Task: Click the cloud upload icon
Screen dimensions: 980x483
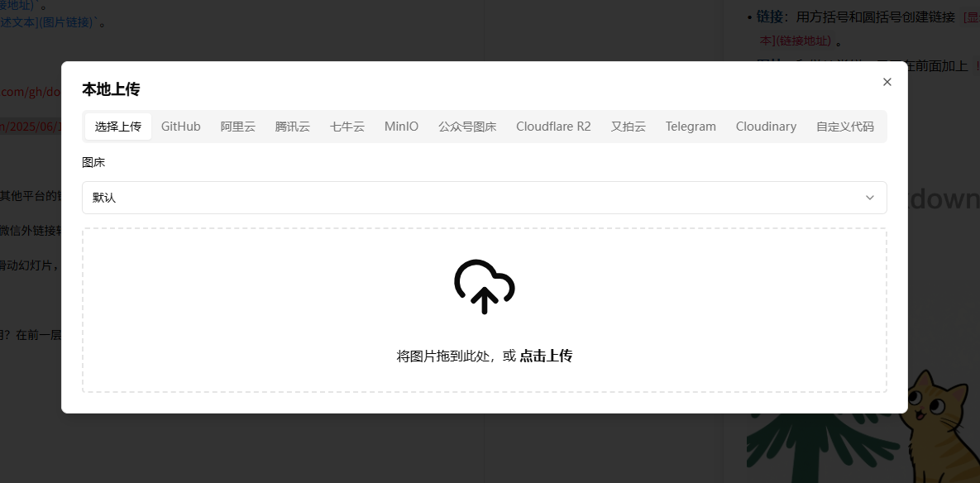Action: tap(485, 286)
